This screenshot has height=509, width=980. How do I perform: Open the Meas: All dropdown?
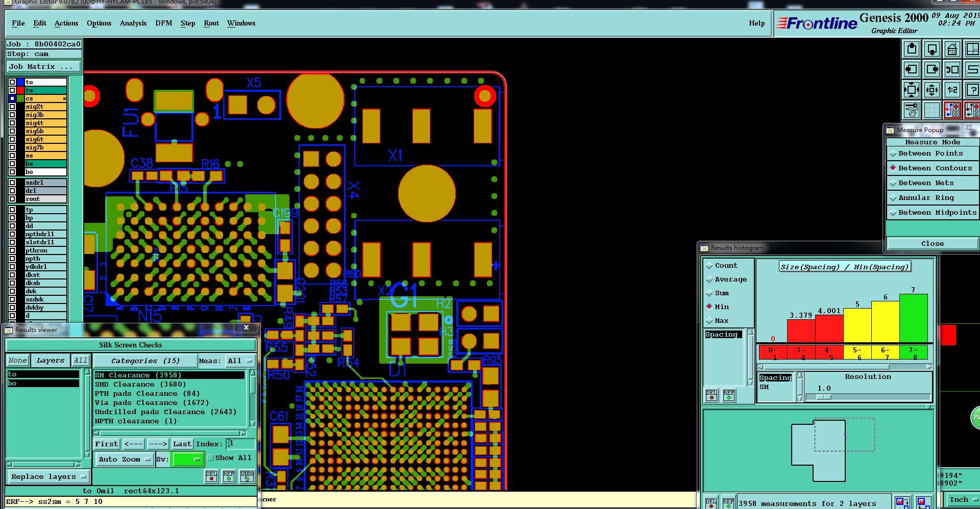[x=240, y=361]
